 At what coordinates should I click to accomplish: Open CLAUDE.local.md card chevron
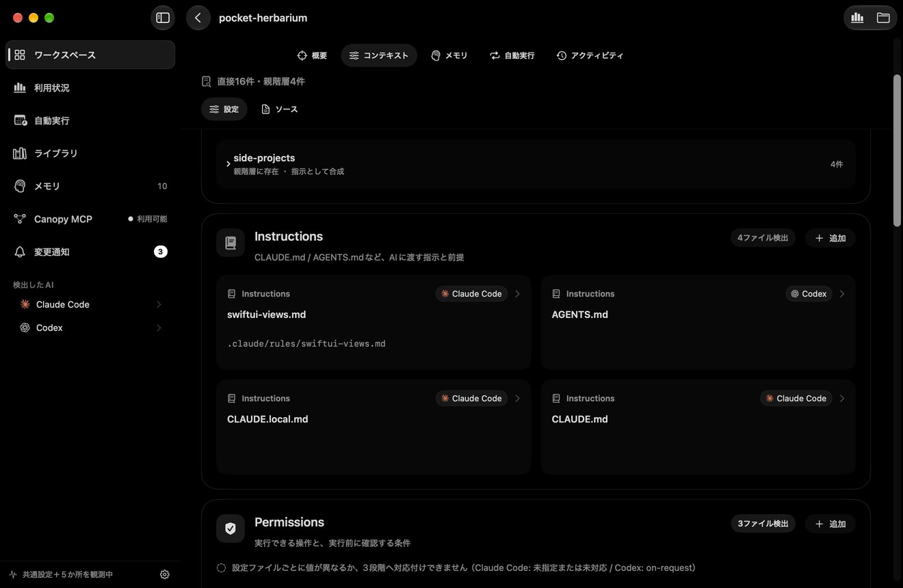click(517, 398)
